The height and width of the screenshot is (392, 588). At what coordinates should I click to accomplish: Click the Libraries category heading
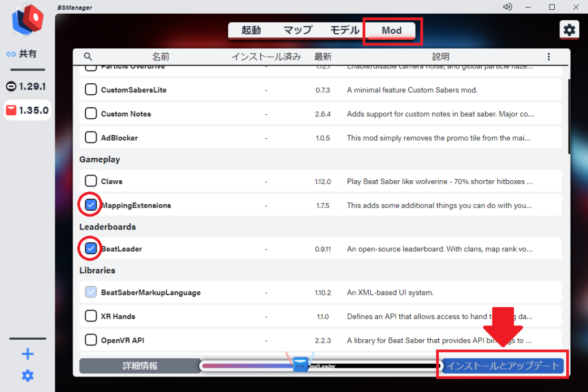coord(98,270)
